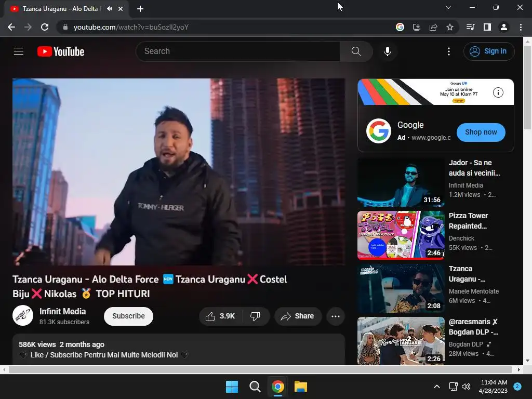Go back with browser back arrow
This screenshot has width=532, height=399.
(x=11, y=27)
